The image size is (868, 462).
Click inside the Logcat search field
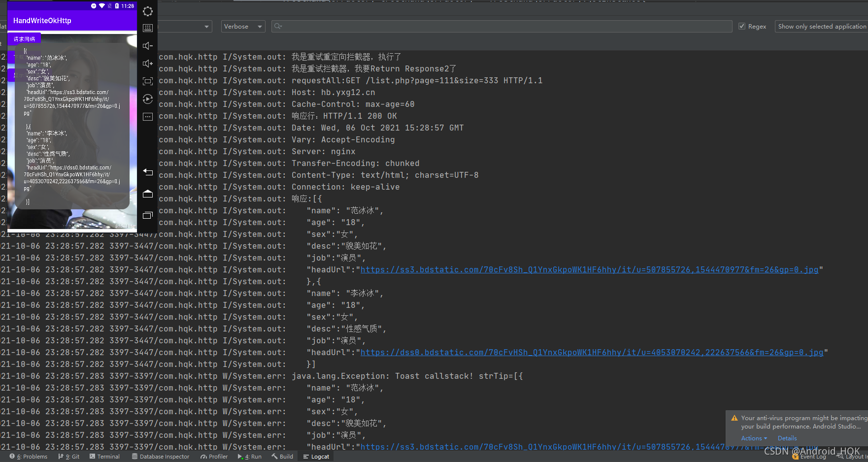[x=501, y=26]
